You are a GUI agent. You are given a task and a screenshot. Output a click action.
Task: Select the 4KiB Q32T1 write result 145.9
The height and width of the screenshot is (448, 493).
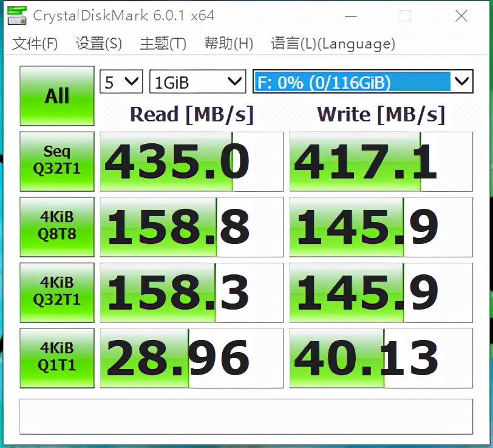381,293
